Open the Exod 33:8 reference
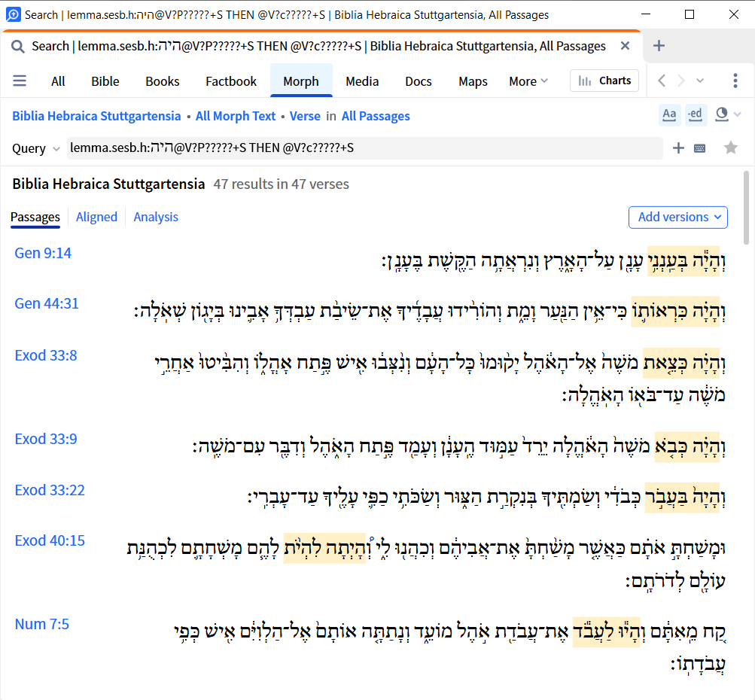 coord(46,355)
